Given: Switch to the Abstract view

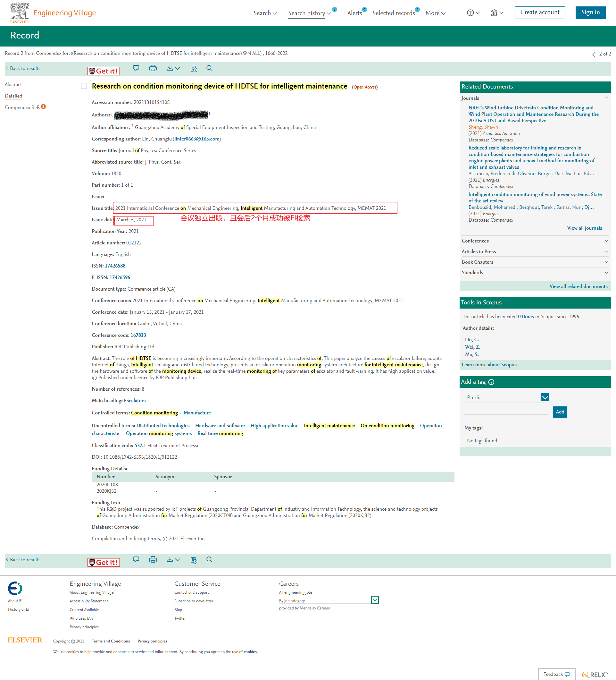Looking at the screenshot, I should point(13,84).
